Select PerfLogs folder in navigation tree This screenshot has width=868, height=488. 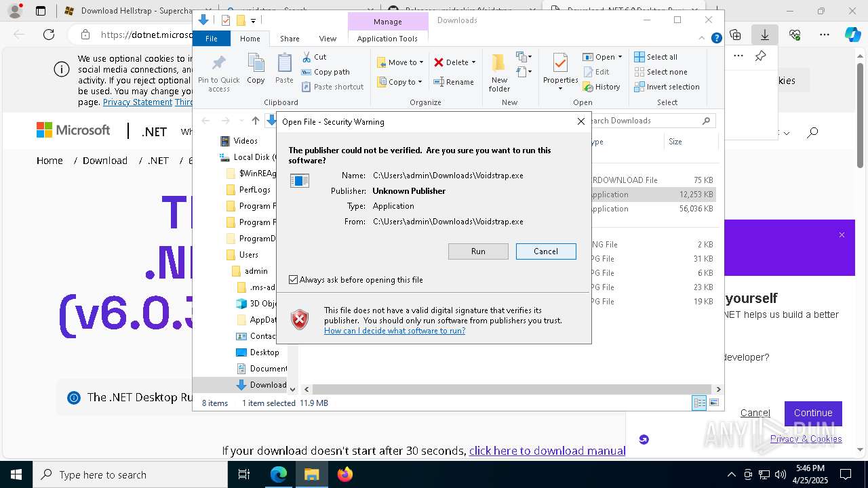255,190
